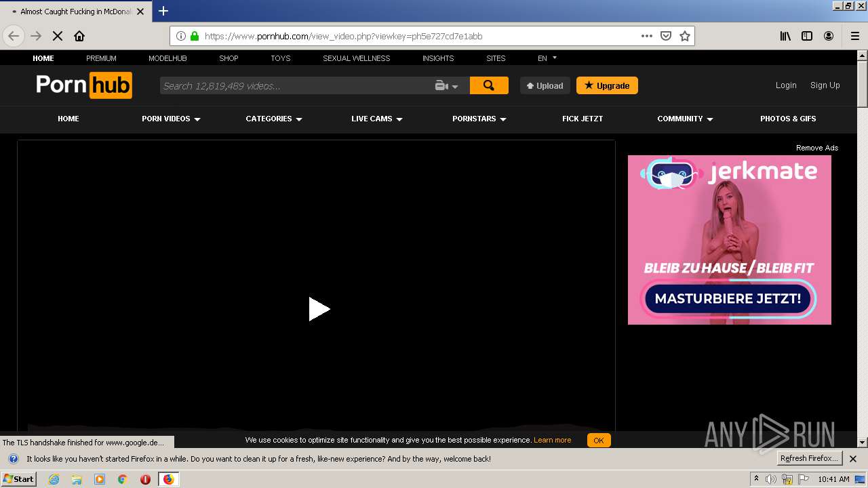Open MODELHUB in the top bar
The image size is (868, 488).
tap(167, 58)
